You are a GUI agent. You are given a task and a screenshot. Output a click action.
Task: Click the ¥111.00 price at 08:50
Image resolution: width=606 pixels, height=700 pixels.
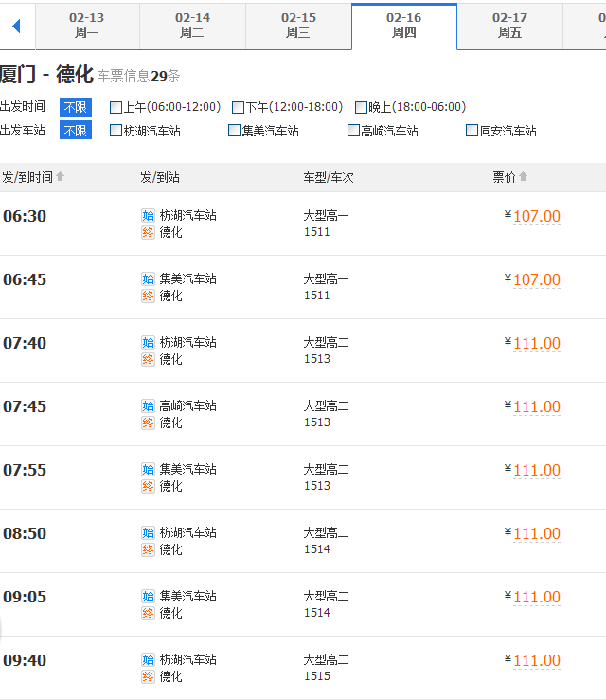532,533
